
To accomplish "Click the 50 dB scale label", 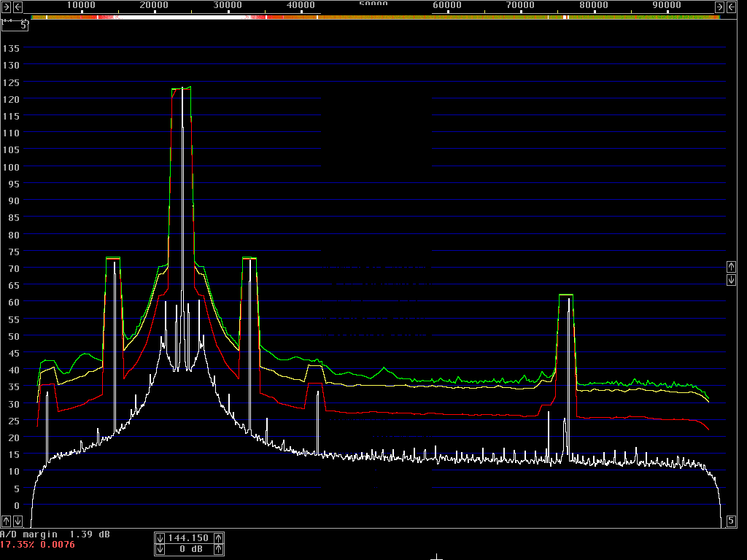I will (14, 336).
